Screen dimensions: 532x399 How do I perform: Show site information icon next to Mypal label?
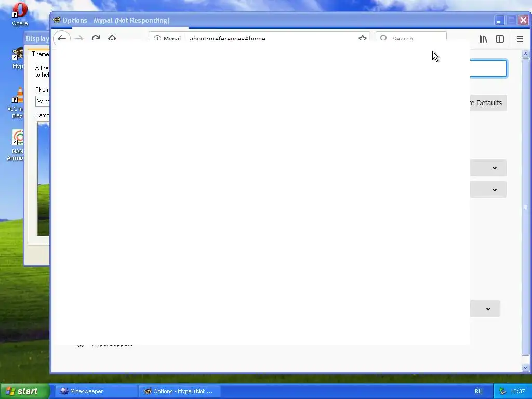pyautogui.click(x=157, y=38)
